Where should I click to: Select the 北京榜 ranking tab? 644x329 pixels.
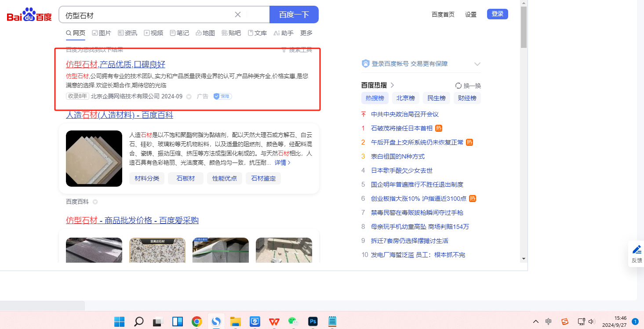click(406, 98)
